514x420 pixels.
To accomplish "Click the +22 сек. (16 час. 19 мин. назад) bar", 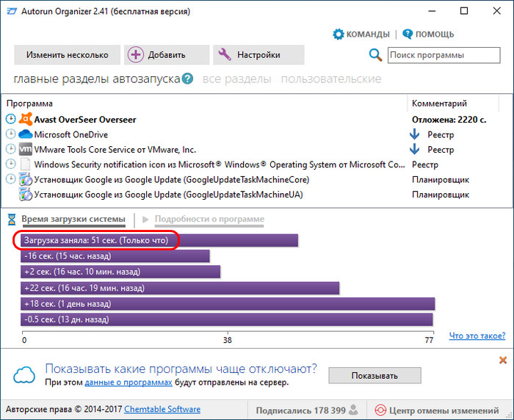I will (180, 288).
